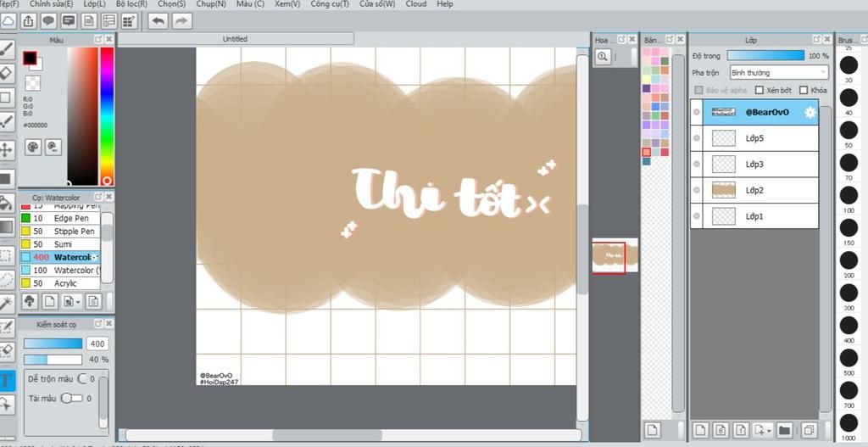The height and width of the screenshot is (447, 868).
Task: Add new folder in layer panel
Action: 784,430
